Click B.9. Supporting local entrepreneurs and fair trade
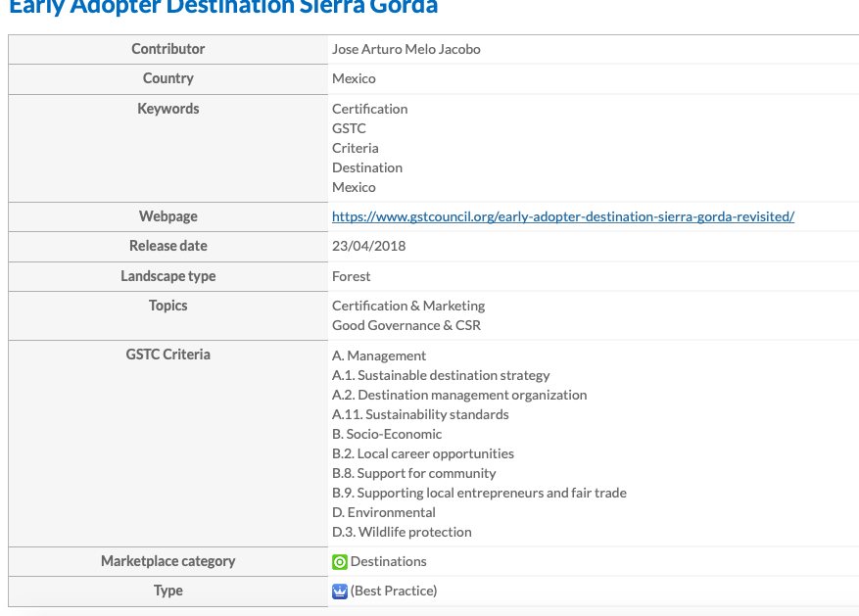 tap(479, 493)
